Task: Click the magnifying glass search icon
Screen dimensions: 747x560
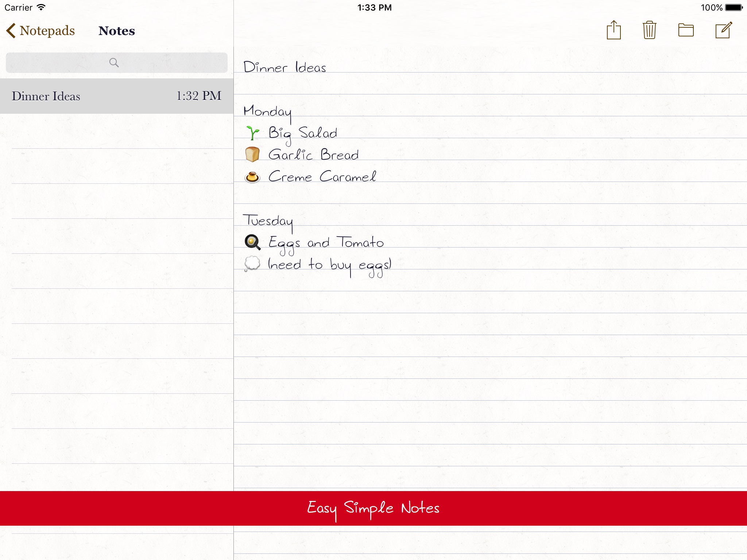Action: pyautogui.click(x=114, y=63)
